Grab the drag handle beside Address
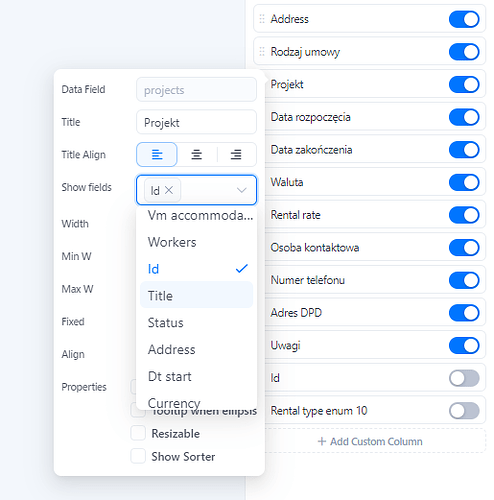Viewport: 494px width, 500px height. 262,19
